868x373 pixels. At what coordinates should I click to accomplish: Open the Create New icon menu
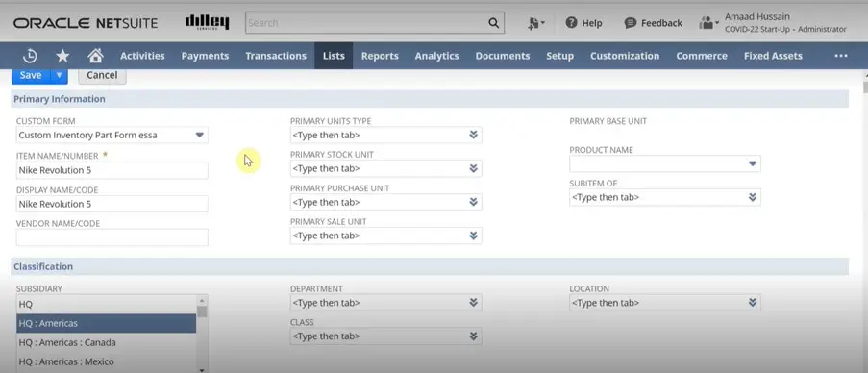535,23
